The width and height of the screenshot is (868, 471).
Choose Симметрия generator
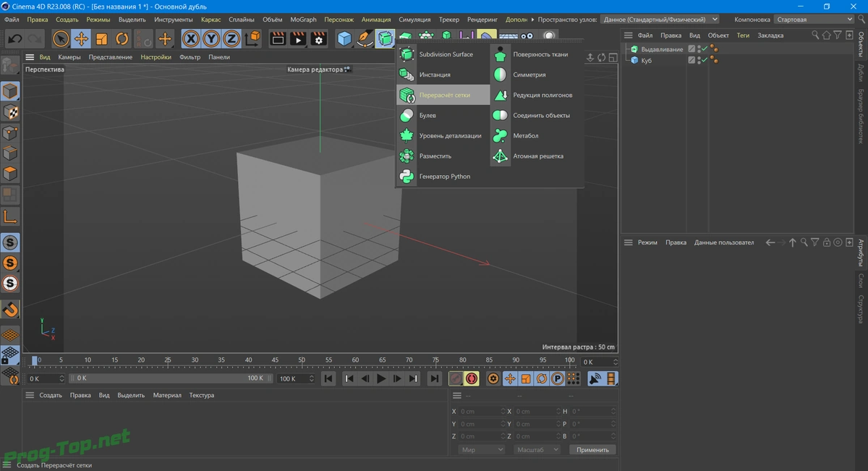(x=537, y=75)
